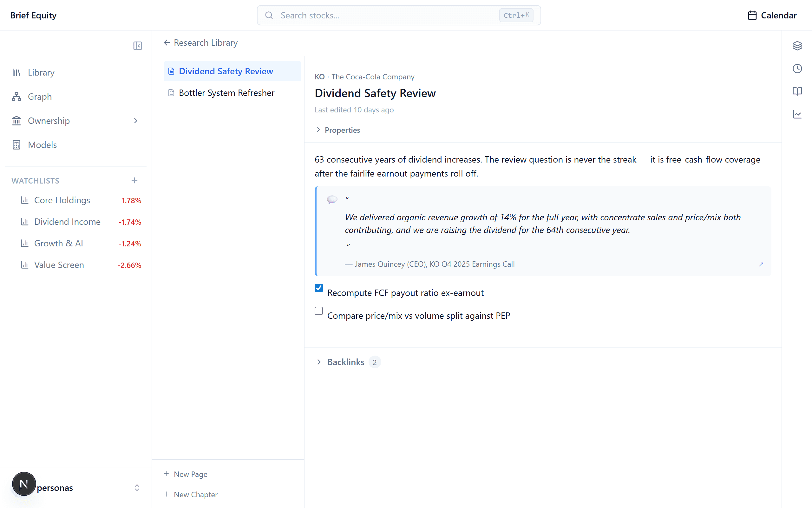Viewport: 812px width, 508px height.
Task: Click the -2.66% Value Screen change value
Action: click(x=129, y=265)
